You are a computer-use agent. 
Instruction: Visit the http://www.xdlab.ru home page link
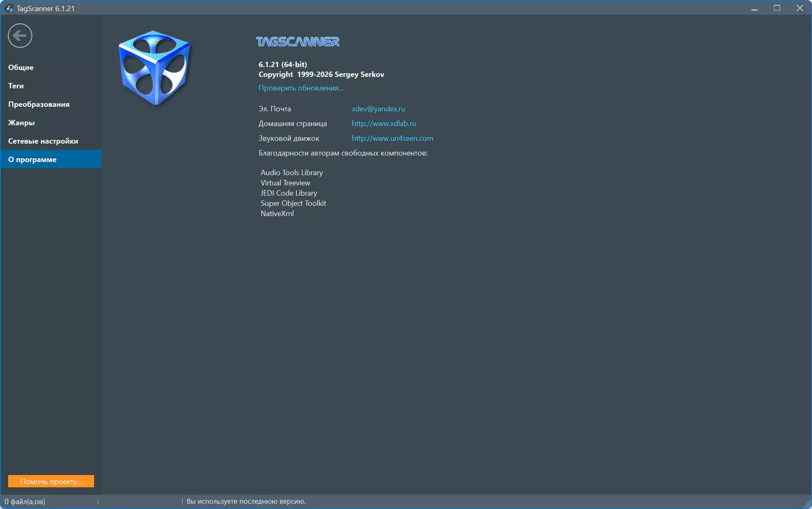click(x=384, y=123)
